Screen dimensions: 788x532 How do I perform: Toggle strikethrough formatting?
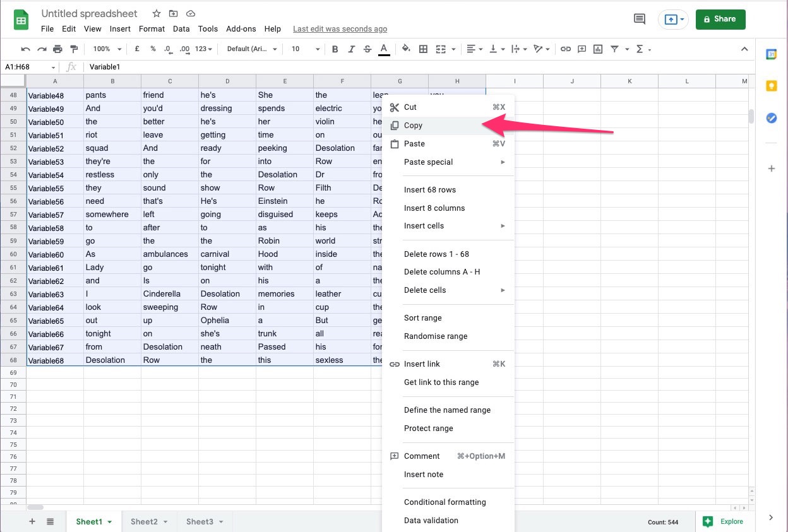[x=367, y=49]
